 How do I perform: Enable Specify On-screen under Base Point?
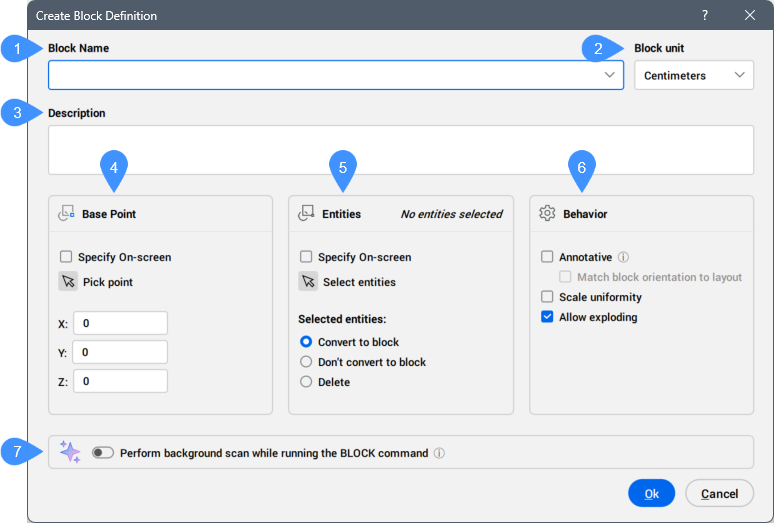pyautogui.click(x=66, y=257)
